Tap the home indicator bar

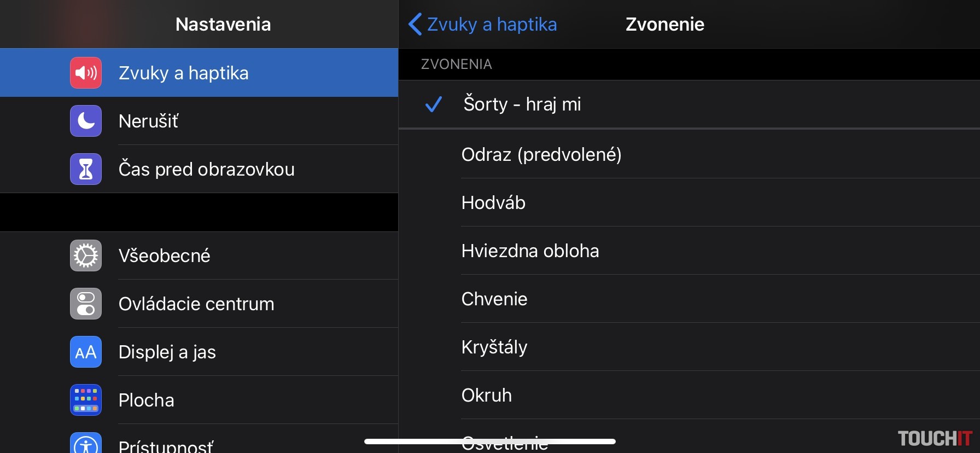coord(489,442)
